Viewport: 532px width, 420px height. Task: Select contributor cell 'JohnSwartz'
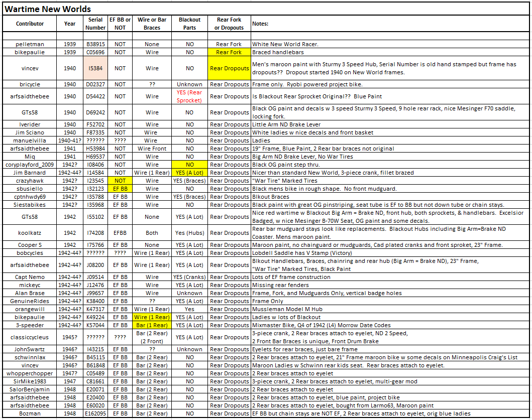[30, 349]
